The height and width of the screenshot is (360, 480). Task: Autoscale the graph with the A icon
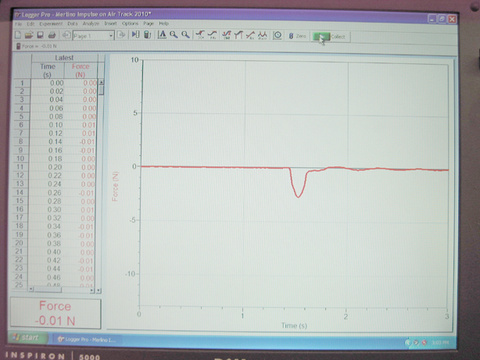tap(162, 34)
